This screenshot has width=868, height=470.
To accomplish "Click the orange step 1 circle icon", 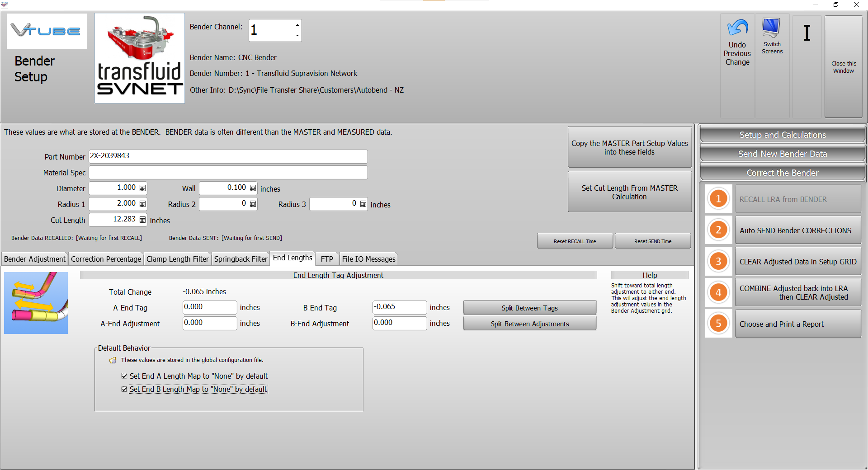I will (x=718, y=199).
